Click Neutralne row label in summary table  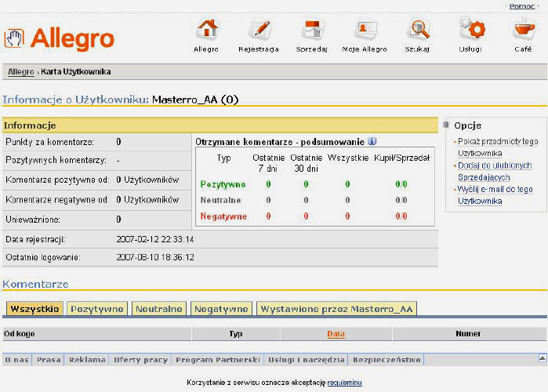220,200
